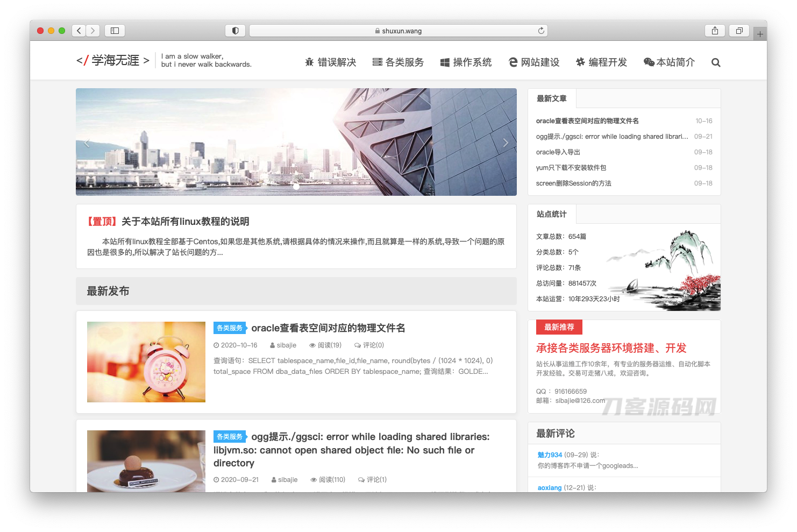The height and width of the screenshot is (532, 797).
Task: Click the back arrow in the Safari toolbar
Action: (x=79, y=31)
